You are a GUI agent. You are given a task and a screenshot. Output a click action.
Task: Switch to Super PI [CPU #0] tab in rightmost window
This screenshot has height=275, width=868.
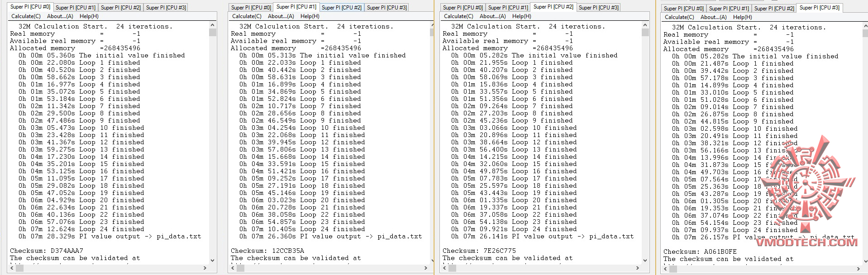683,9
